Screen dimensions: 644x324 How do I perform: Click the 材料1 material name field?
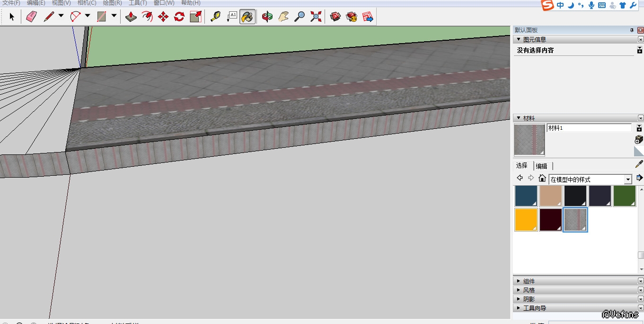tap(589, 128)
